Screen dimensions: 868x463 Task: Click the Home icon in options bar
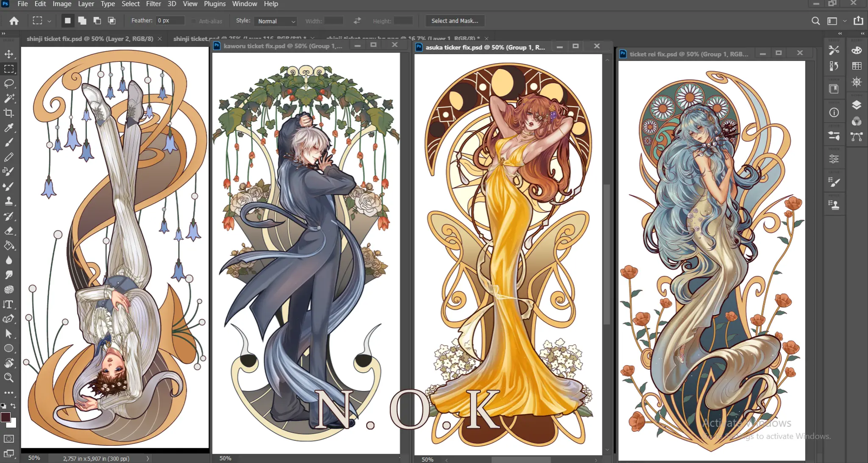(x=14, y=21)
